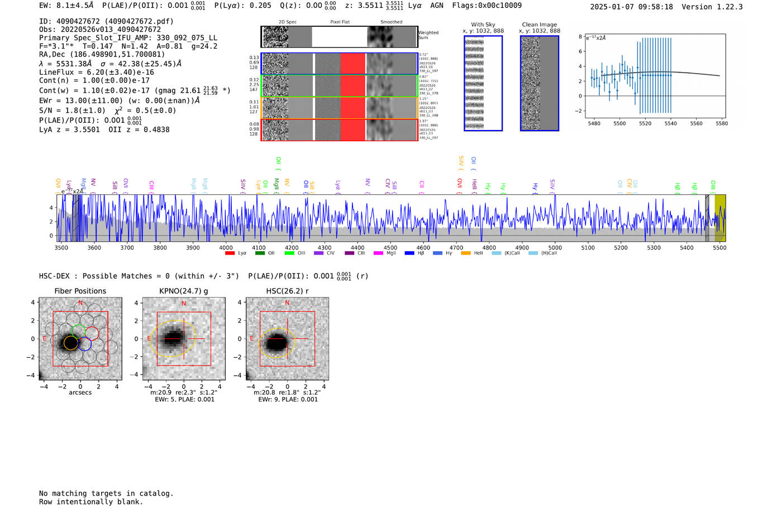Open the Fiber Positions cutout image

click(x=80, y=339)
